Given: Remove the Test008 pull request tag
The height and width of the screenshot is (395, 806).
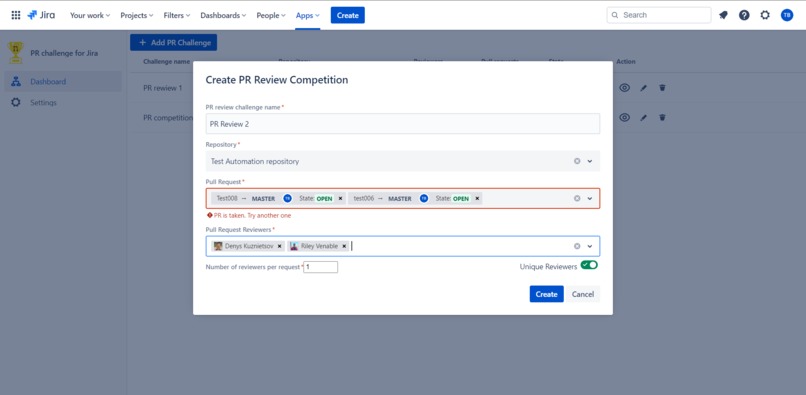Looking at the screenshot, I should pyautogui.click(x=340, y=198).
